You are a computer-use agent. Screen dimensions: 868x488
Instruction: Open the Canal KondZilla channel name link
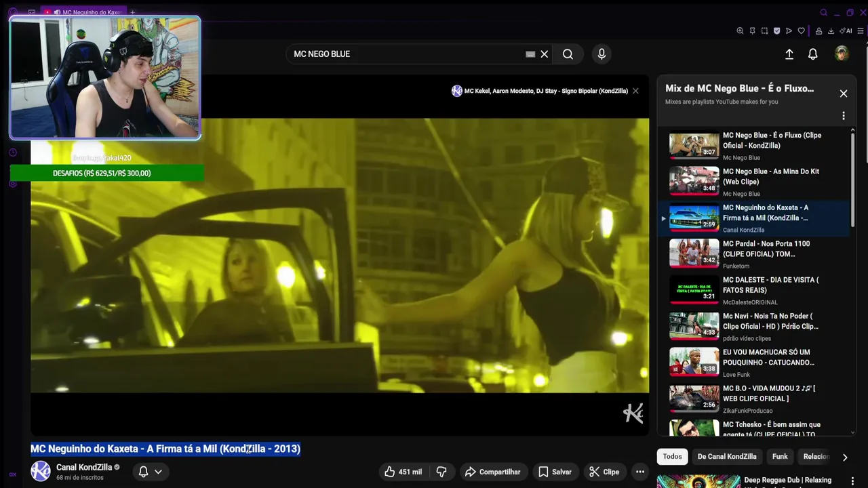(84, 467)
